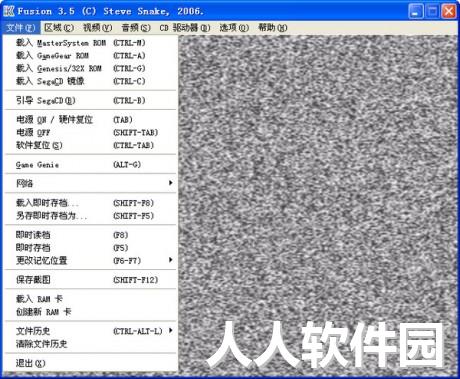Open the 音频 menu
This screenshot has height=379, width=460.
136,28
